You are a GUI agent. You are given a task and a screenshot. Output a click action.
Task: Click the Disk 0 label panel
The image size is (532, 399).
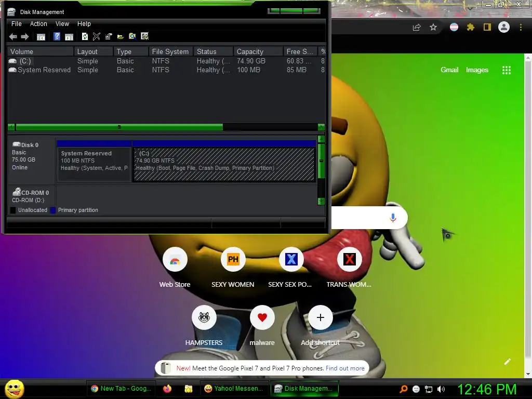coord(32,160)
